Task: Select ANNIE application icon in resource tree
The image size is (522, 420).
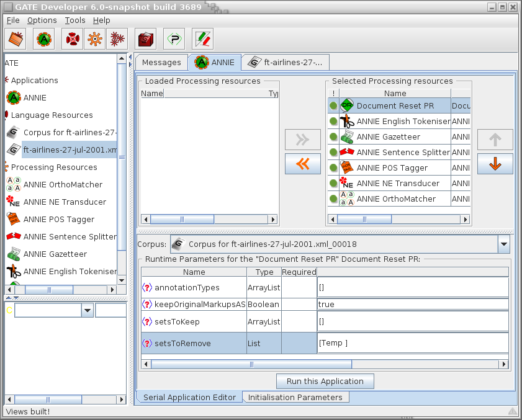Action: [14, 97]
